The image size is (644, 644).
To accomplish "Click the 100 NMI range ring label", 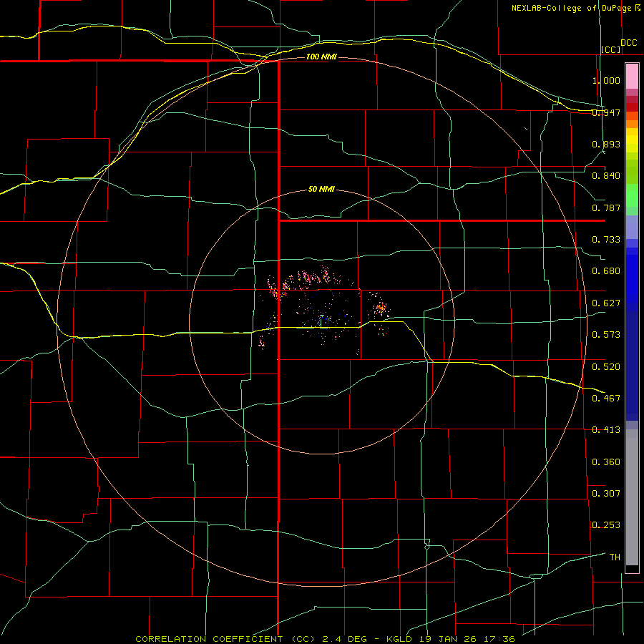I will pos(321,57).
